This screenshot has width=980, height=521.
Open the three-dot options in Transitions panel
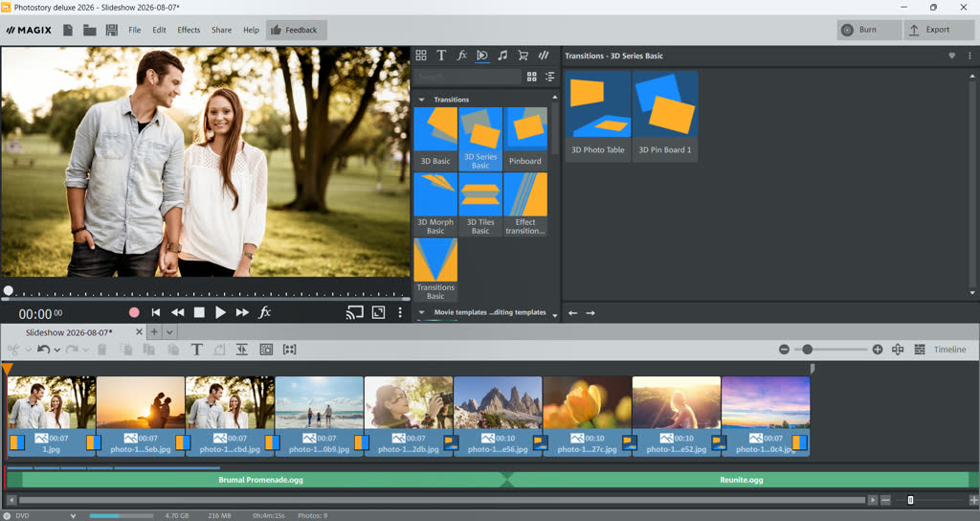[x=970, y=56]
